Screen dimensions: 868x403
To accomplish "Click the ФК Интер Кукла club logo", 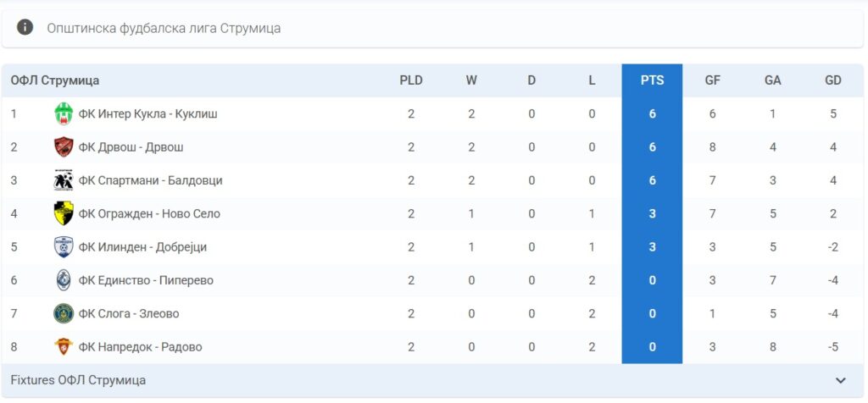I will pyautogui.click(x=64, y=113).
